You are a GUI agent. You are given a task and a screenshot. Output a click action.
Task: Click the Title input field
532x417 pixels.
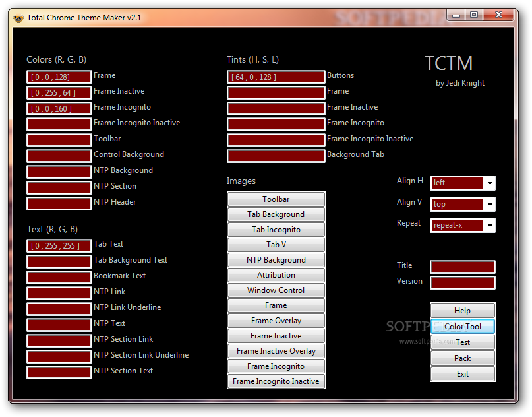[x=462, y=267]
